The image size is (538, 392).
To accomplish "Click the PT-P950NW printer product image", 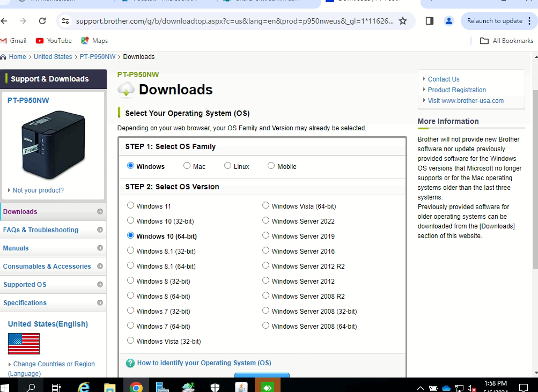I will 53,144.
